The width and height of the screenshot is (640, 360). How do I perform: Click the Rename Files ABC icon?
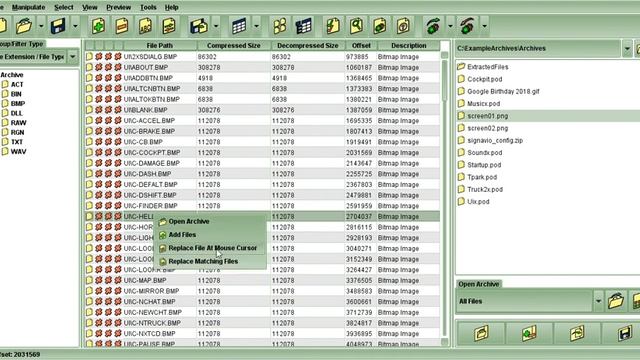pos(145,26)
